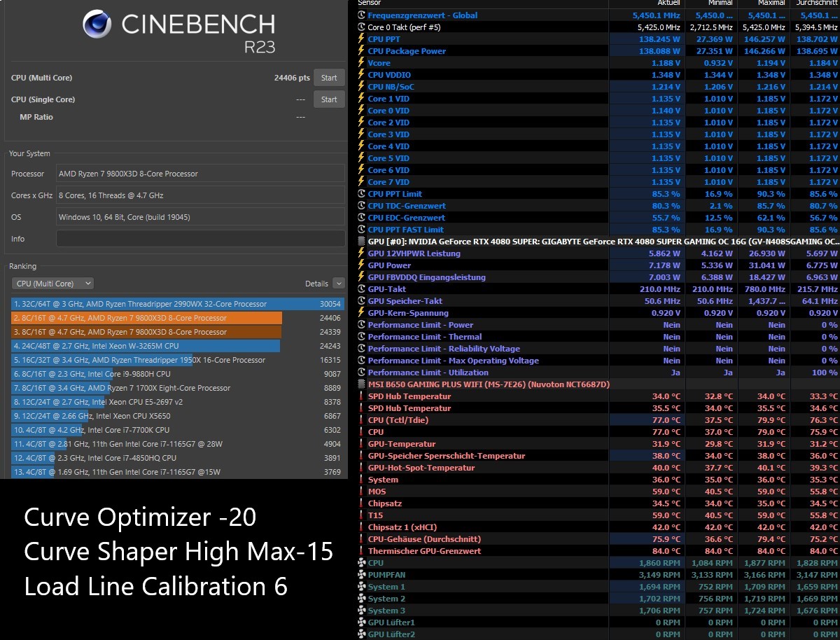Screen dimensions: 840x640
Task: Start the CPU Single Core benchmark
Action: click(x=329, y=99)
